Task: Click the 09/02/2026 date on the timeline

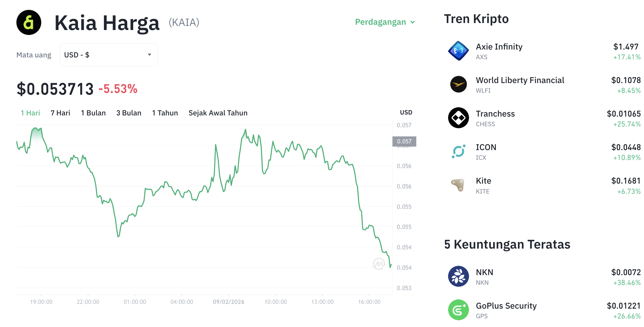Action: [229, 302]
